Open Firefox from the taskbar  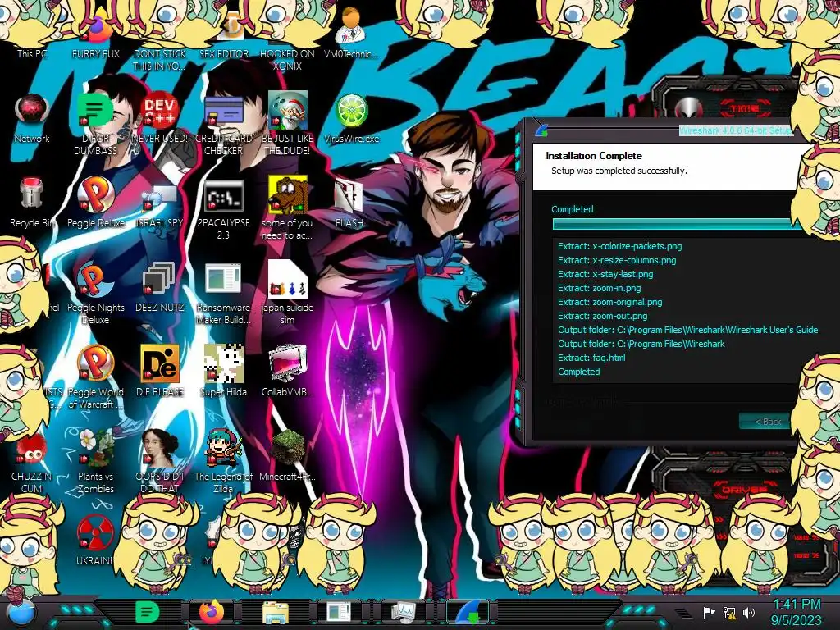[x=212, y=612]
